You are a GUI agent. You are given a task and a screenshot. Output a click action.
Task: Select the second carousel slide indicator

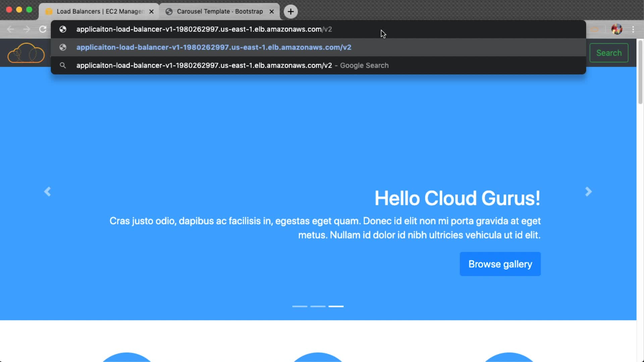[x=318, y=306]
